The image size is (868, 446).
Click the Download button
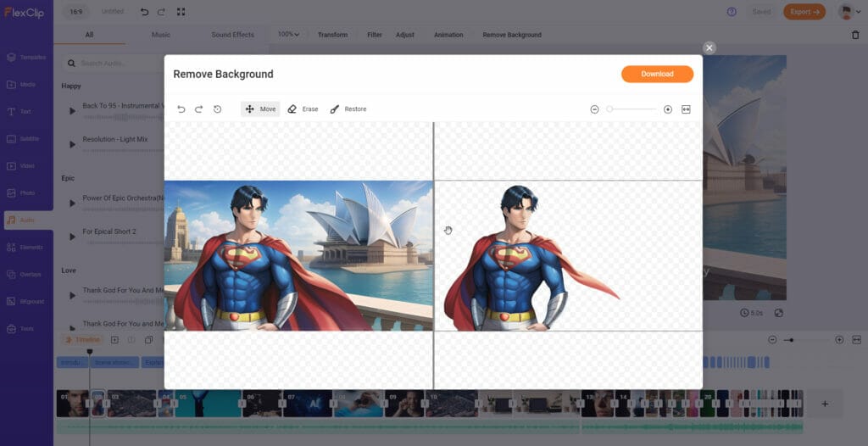coord(657,74)
